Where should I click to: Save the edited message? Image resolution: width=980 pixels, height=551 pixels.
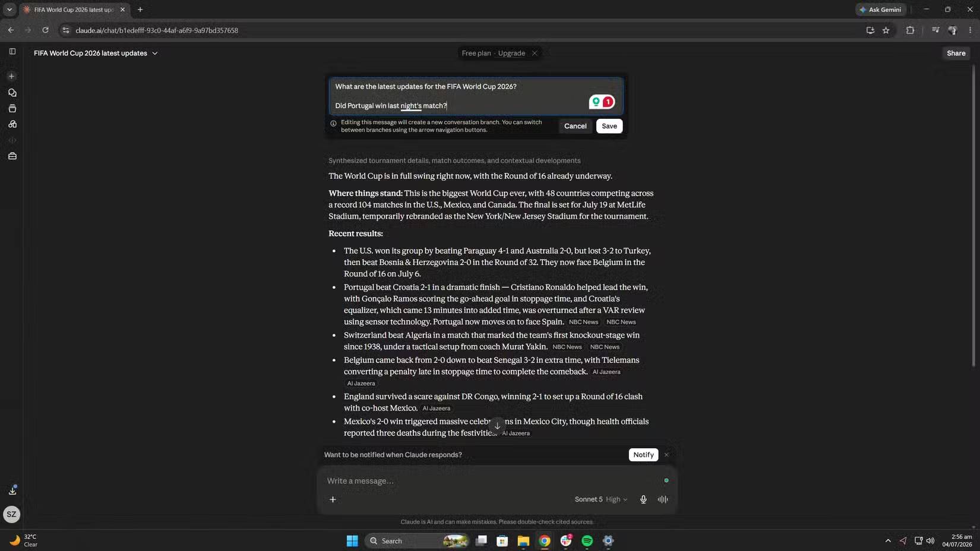tap(609, 126)
